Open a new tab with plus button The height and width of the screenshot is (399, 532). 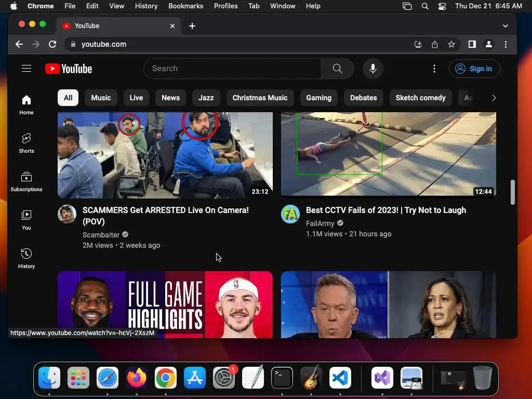click(x=192, y=26)
